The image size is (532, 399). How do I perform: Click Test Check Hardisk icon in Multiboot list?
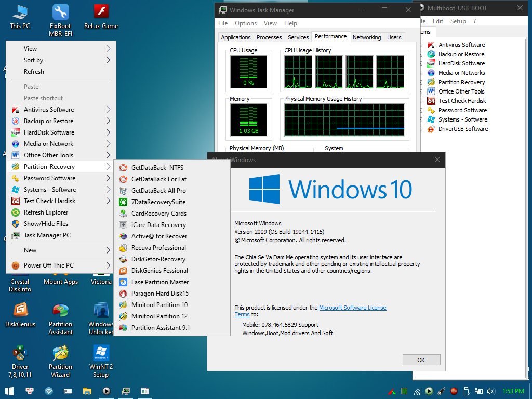[431, 101]
